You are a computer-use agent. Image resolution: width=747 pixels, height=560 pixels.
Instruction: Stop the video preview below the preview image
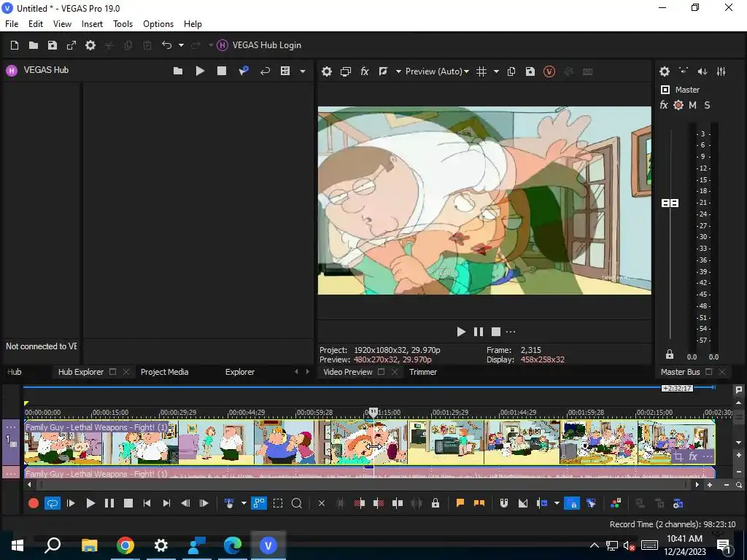point(496,332)
